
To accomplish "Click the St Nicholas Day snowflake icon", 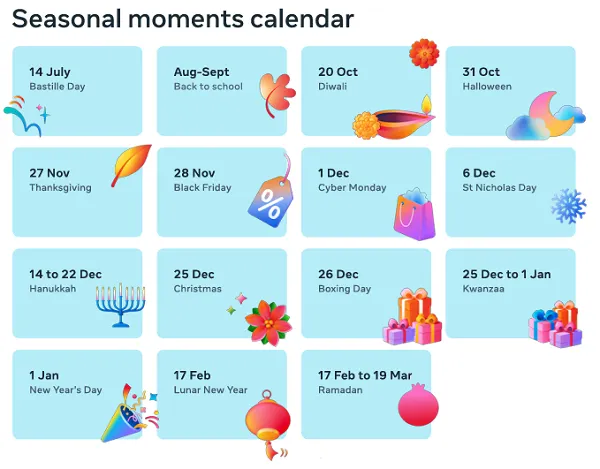I will click(568, 205).
